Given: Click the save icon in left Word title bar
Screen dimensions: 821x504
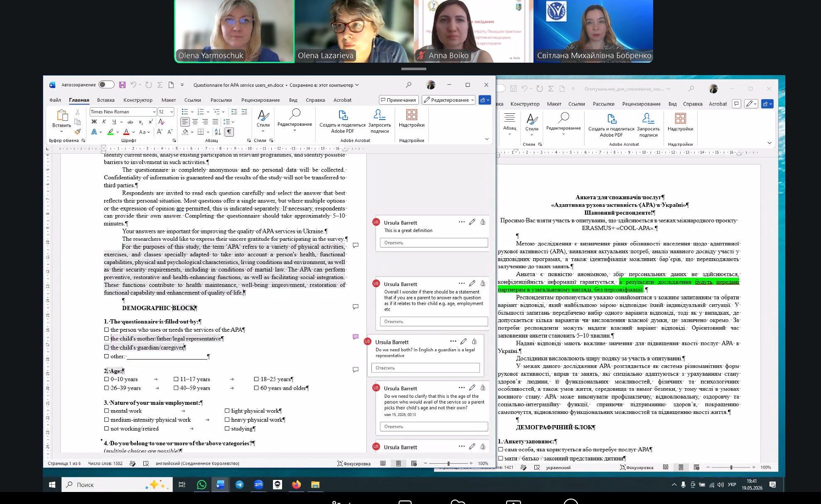Looking at the screenshot, I should coord(122,85).
